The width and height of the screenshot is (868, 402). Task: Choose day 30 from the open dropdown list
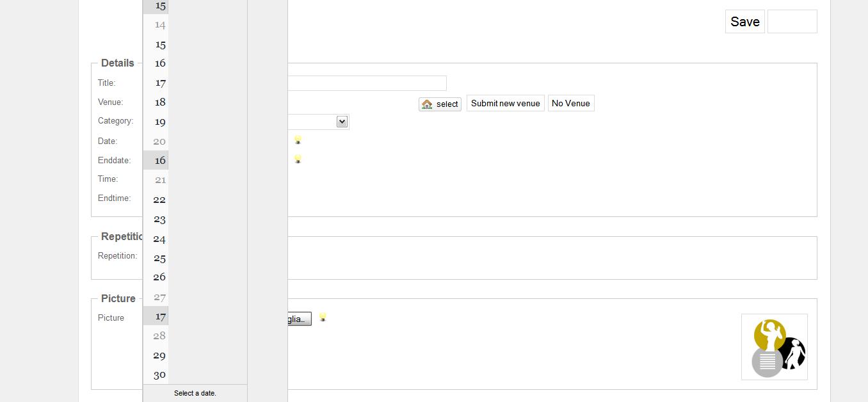tap(159, 374)
